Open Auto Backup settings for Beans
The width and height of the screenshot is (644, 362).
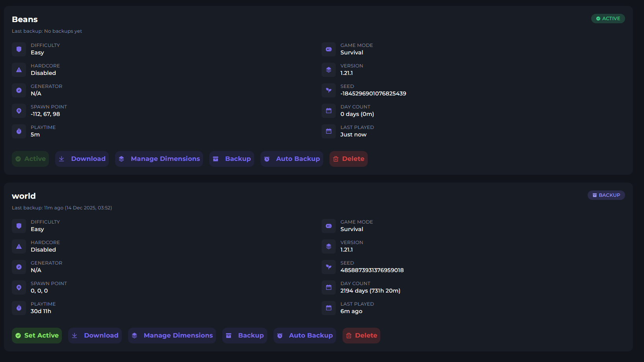pyautogui.click(x=292, y=159)
